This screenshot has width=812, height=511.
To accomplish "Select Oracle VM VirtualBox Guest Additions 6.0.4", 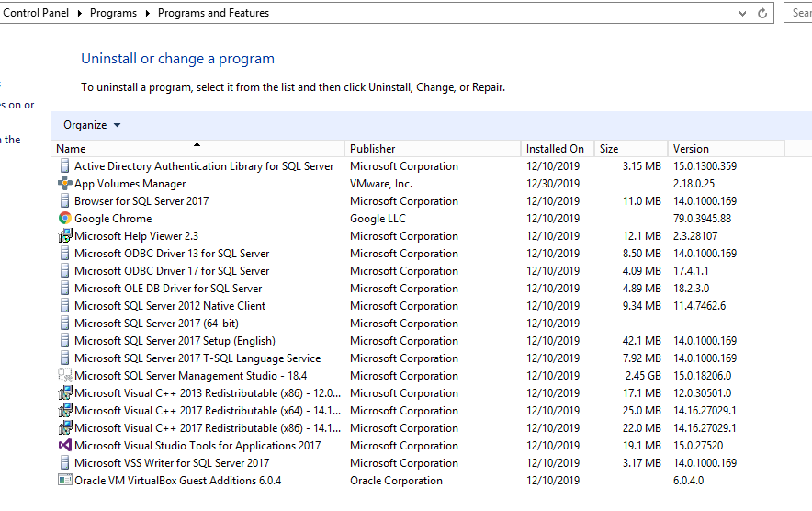I will pyautogui.click(x=177, y=481).
